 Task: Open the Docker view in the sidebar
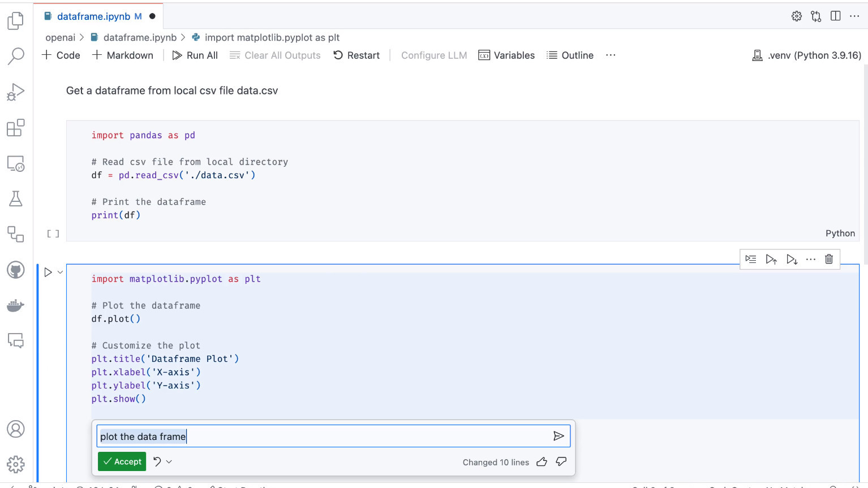(x=16, y=305)
